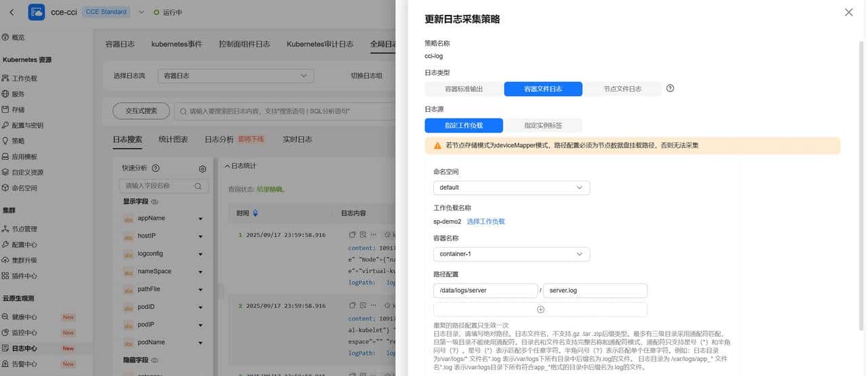Open the 容器名称 container-1 dropdown
This screenshot has height=376, width=868.
click(x=511, y=254)
